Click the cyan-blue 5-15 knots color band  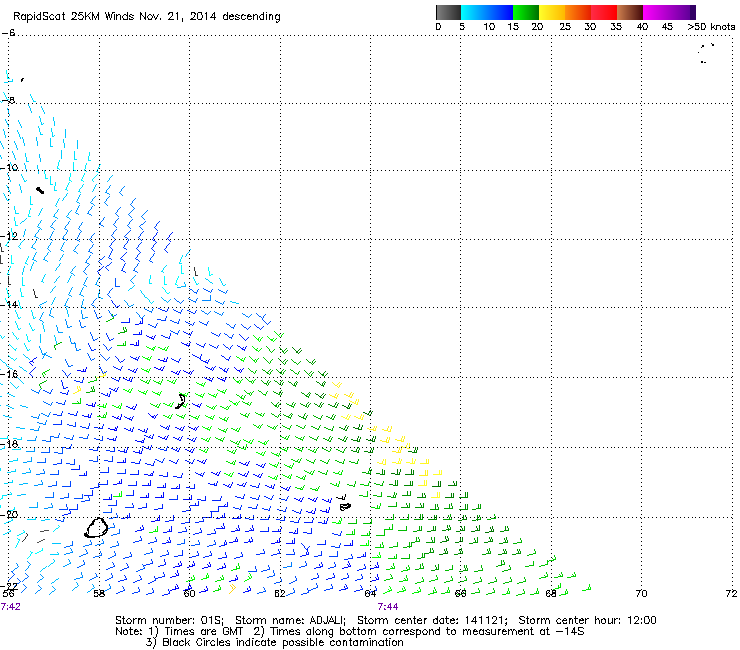pyautogui.click(x=487, y=12)
